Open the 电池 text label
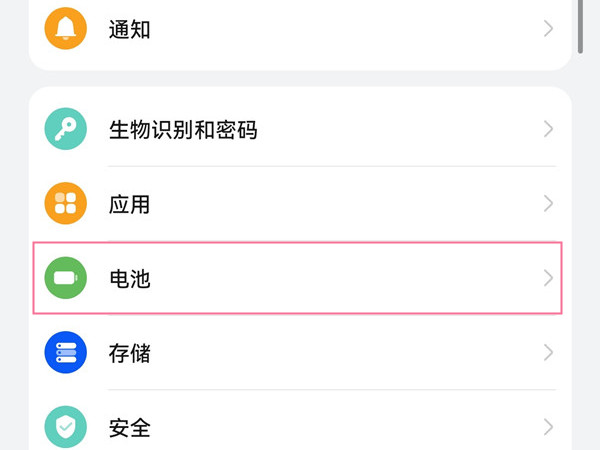600x450 pixels. coord(129,278)
